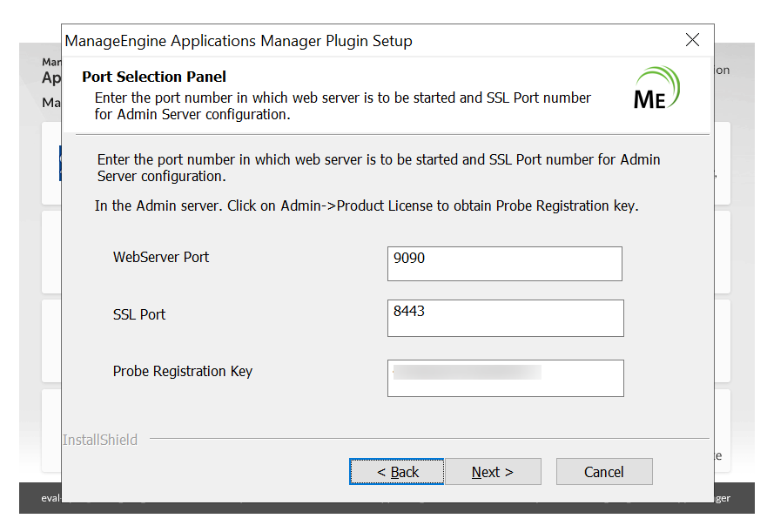Click the Next button

pyautogui.click(x=493, y=472)
